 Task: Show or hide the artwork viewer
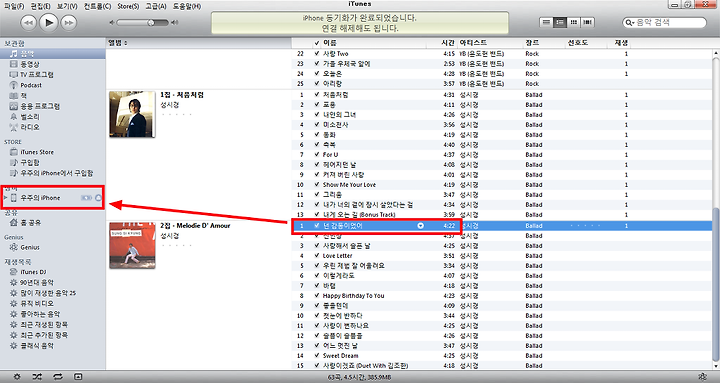78,377
